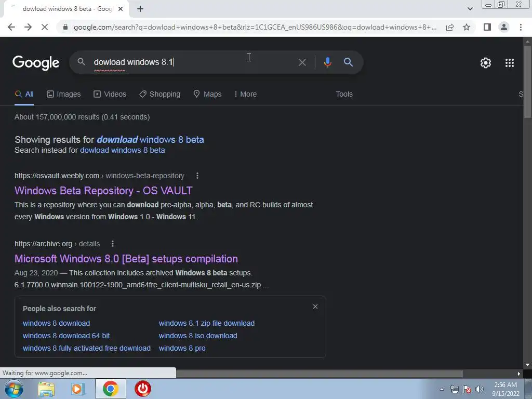Dismiss the People also search for box
This screenshot has width=532, height=399.
pos(315,307)
